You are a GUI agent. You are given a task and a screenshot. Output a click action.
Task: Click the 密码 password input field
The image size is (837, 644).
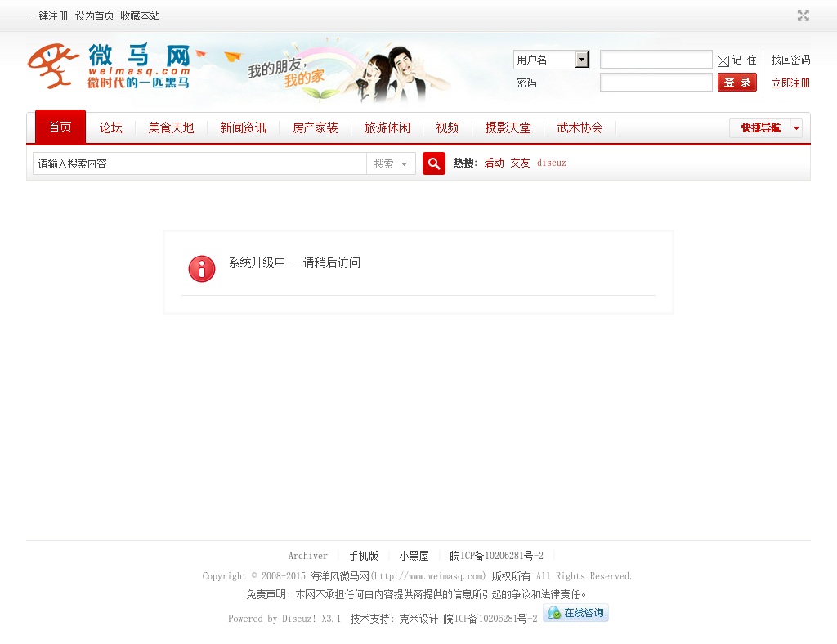pos(656,83)
